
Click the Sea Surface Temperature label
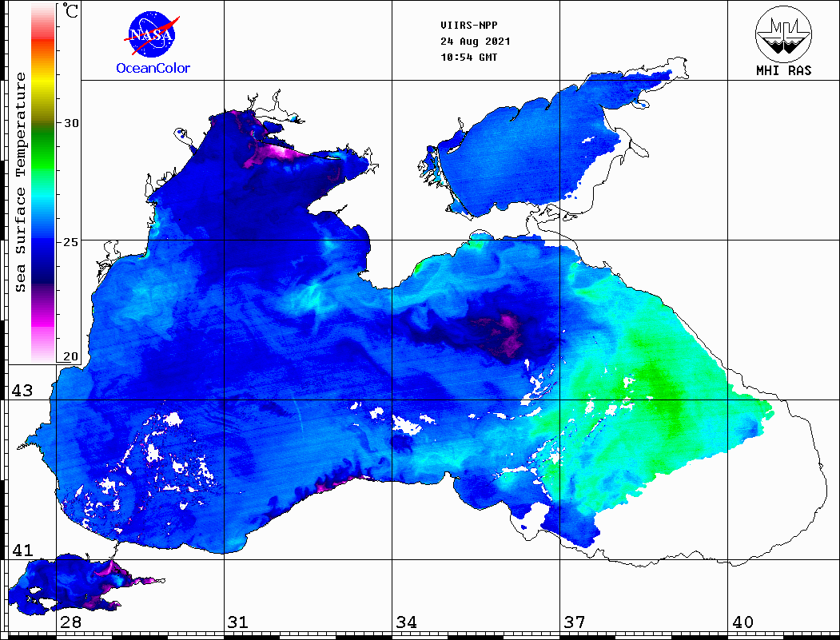click(x=21, y=182)
